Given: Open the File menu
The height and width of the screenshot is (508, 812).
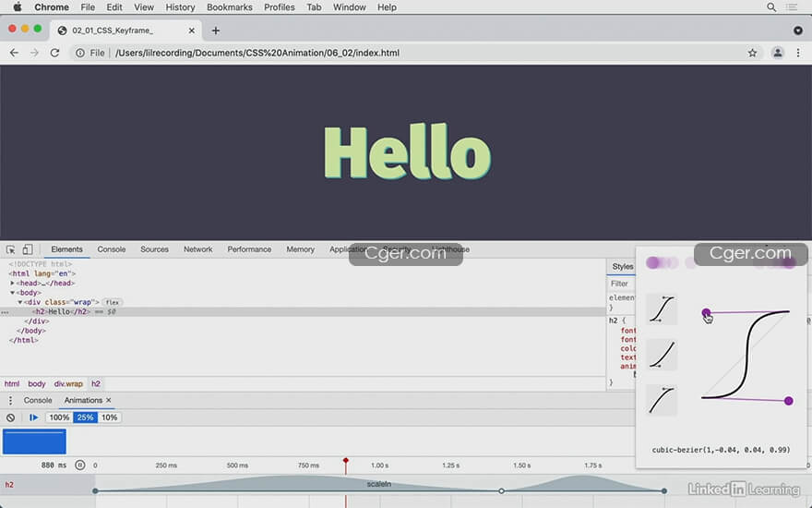Looking at the screenshot, I should 88,7.
